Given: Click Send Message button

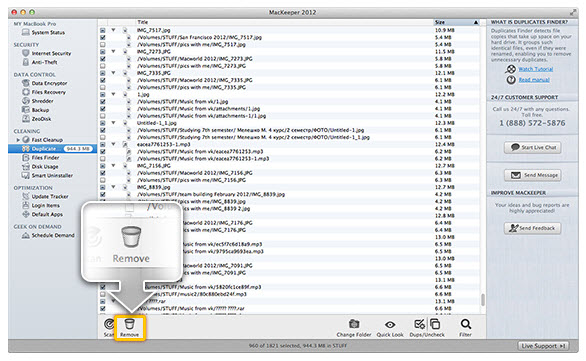Looking at the screenshot, I should [533, 175].
